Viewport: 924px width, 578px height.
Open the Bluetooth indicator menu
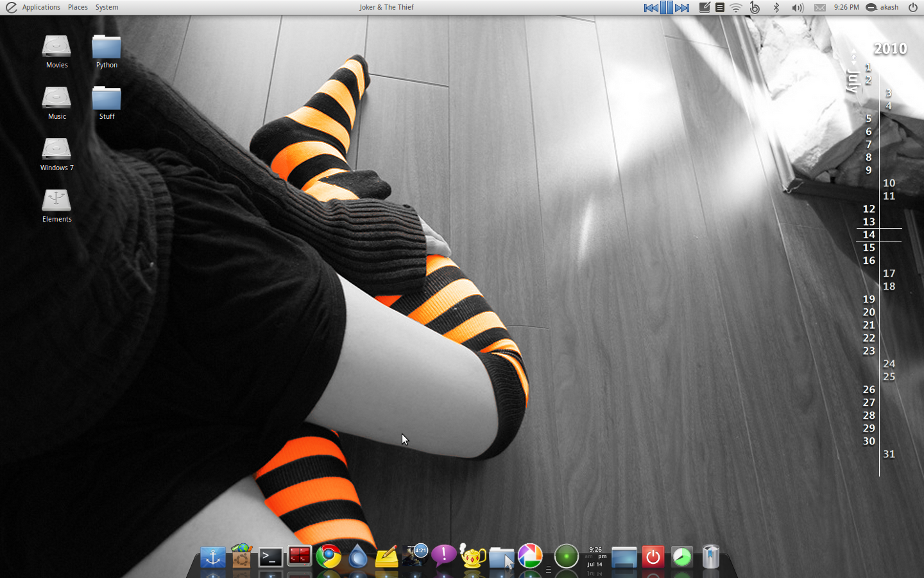[x=776, y=8]
